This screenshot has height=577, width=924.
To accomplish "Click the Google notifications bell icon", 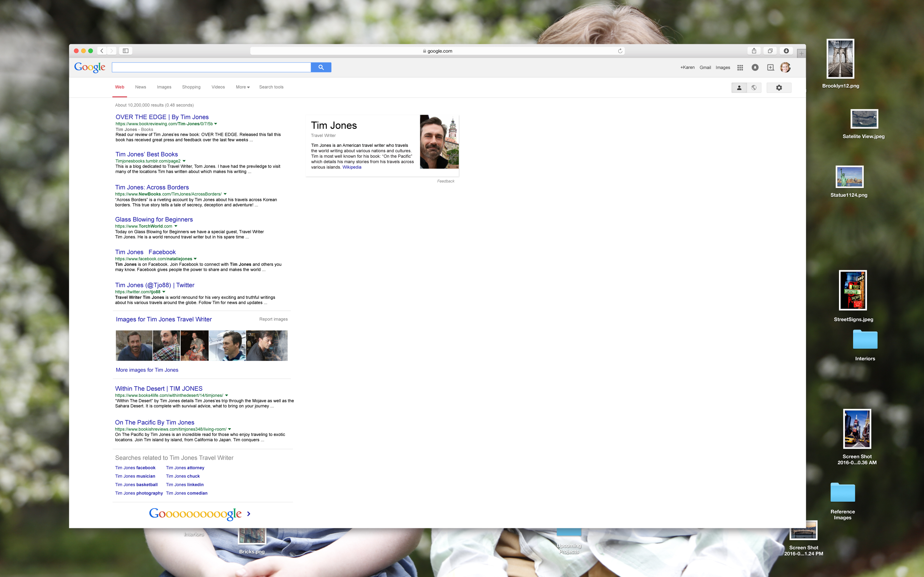I will coord(755,68).
